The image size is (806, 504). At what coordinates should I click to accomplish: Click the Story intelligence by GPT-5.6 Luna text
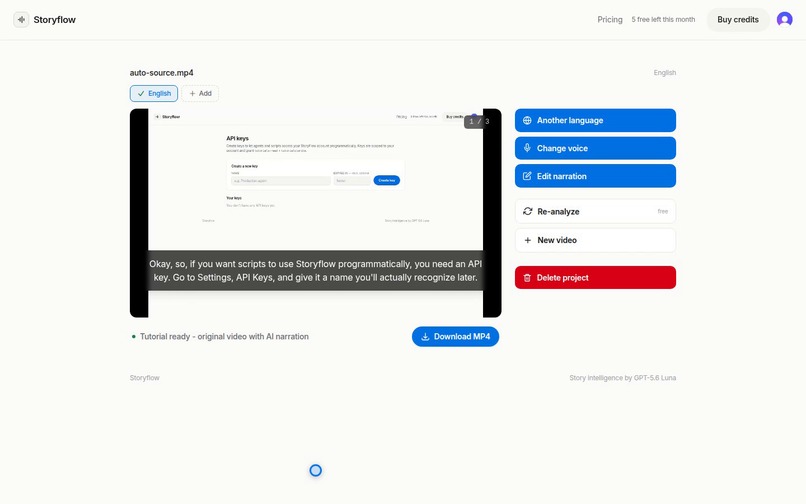622,377
